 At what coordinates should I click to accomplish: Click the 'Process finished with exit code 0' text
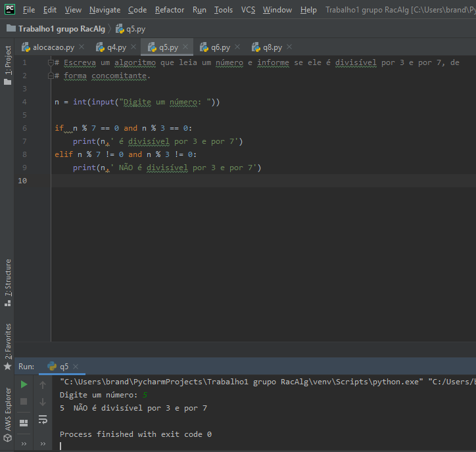pos(135,434)
